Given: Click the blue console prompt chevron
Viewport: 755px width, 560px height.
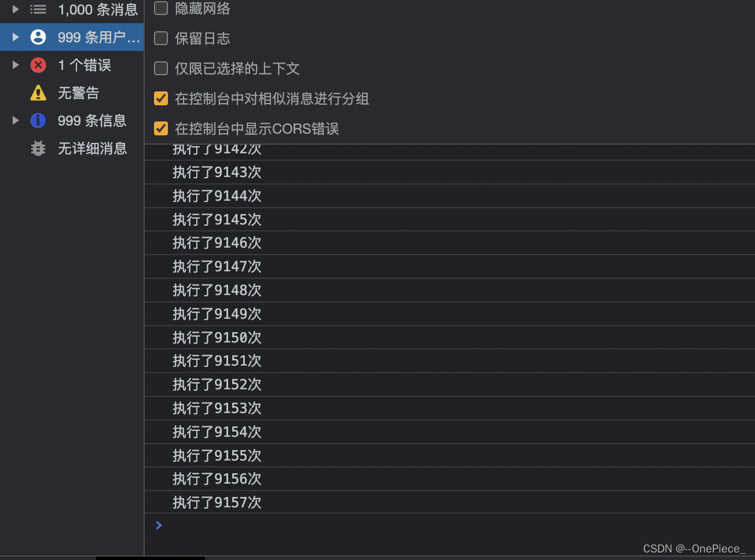Looking at the screenshot, I should pos(159,525).
